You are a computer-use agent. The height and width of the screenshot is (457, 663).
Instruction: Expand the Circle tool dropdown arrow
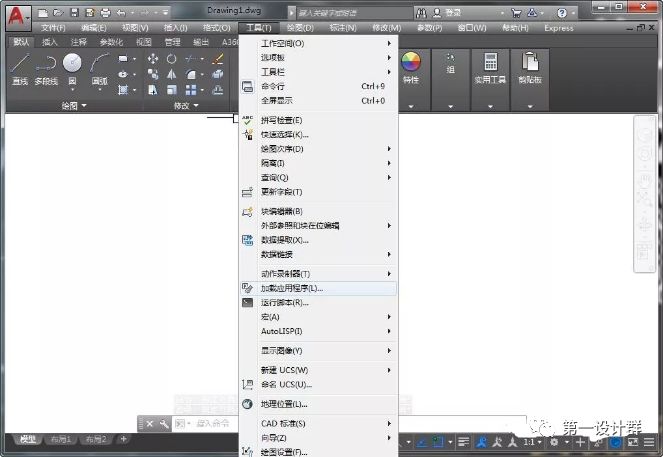(x=72, y=90)
